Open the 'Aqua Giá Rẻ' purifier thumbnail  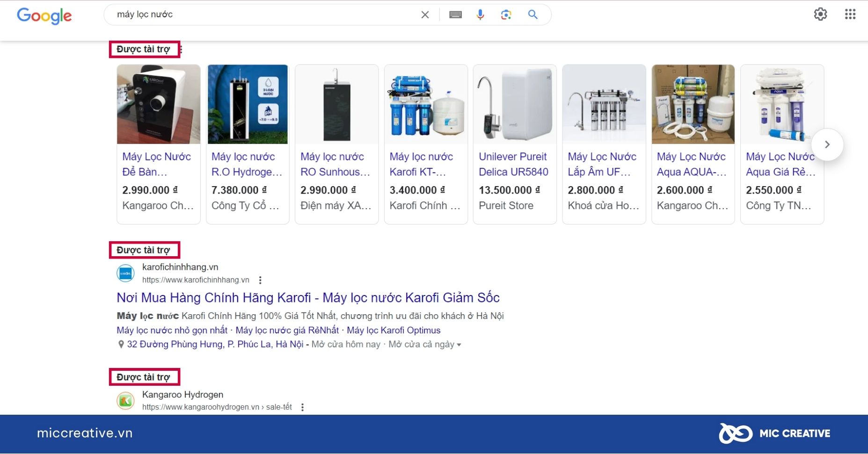[782, 104]
